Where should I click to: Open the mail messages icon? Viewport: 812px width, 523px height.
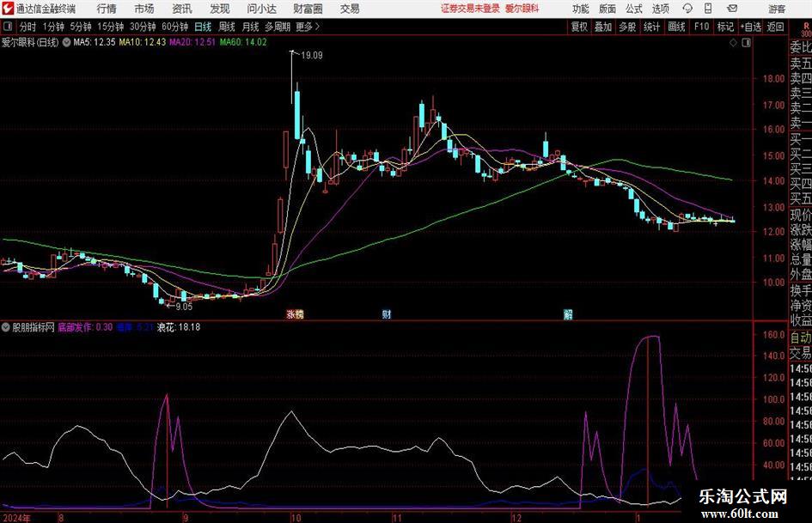(732, 9)
